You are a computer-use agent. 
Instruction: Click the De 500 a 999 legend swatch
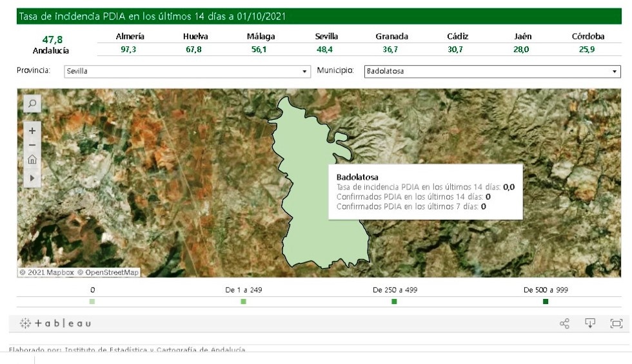click(x=546, y=302)
